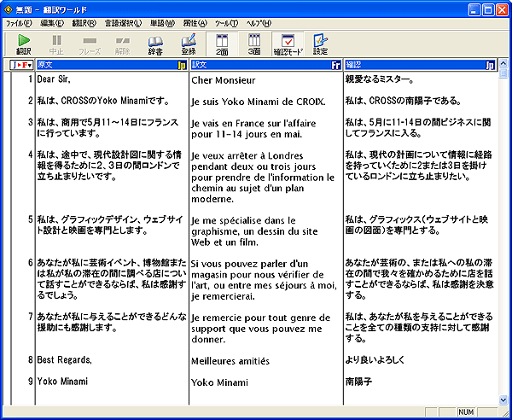Open the 属性(A) menu
The height and width of the screenshot is (420, 512).
pos(195,23)
